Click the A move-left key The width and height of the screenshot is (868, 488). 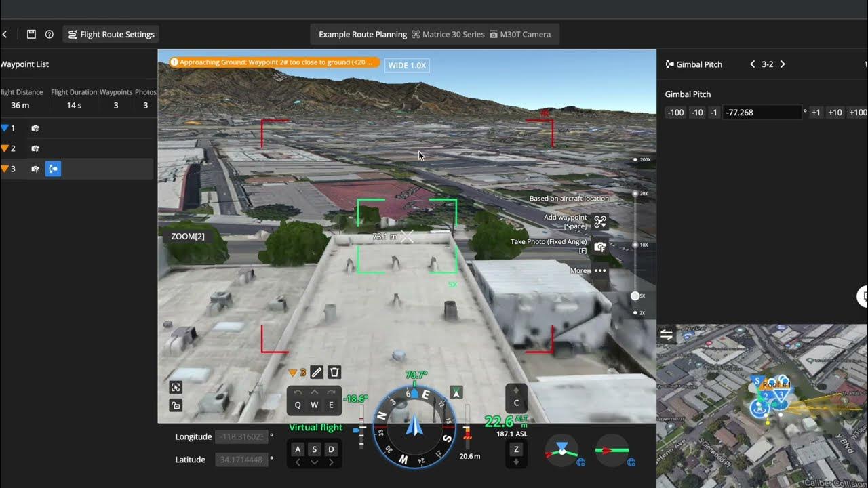click(298, 449)
